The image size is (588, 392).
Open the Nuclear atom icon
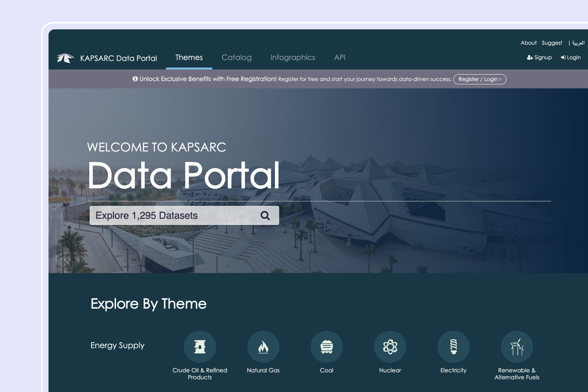point(390,346)
